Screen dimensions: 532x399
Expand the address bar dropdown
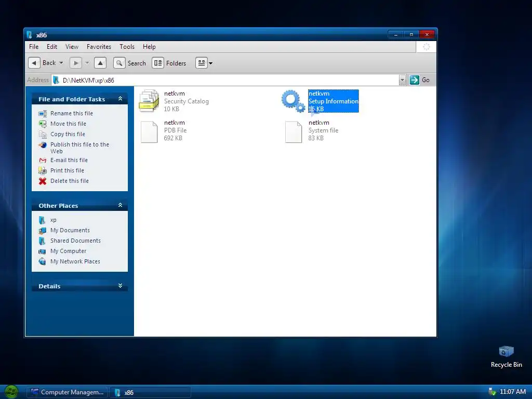pyautogui.click(x=402, y=80)
